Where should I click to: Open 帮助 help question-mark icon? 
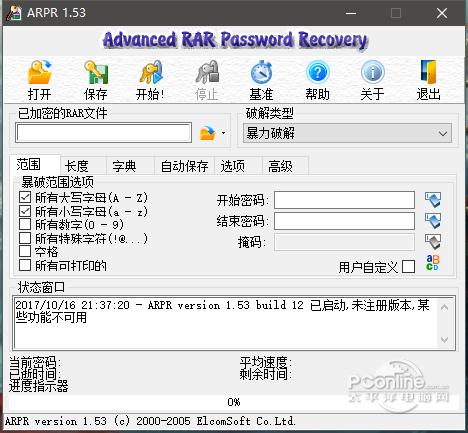point(317,72)
